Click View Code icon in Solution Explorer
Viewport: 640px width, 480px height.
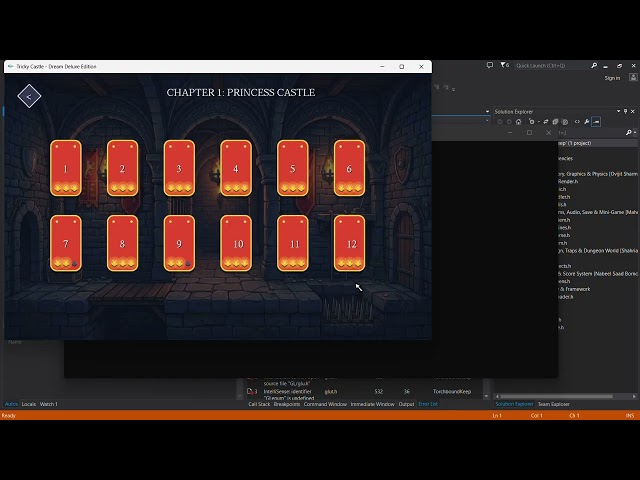[577, 122]
